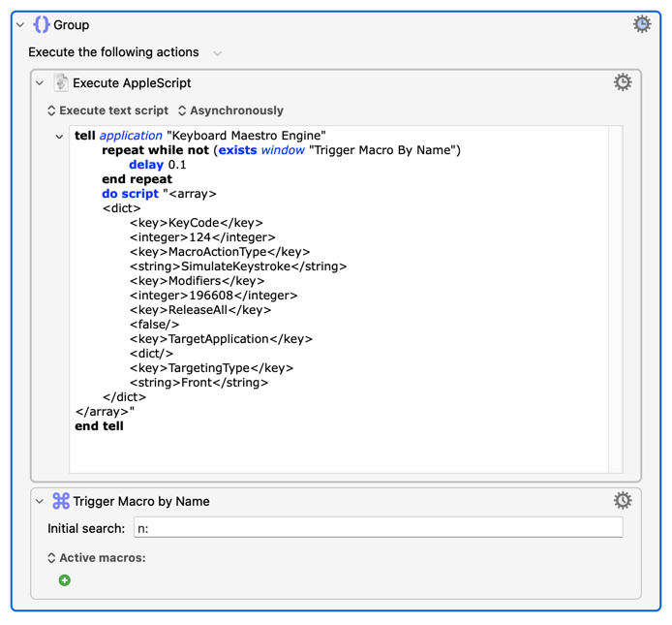This screenshot has width=672, height=625.
Task: Open the 'Asynchronously' popup
Action: pos(230,110)
